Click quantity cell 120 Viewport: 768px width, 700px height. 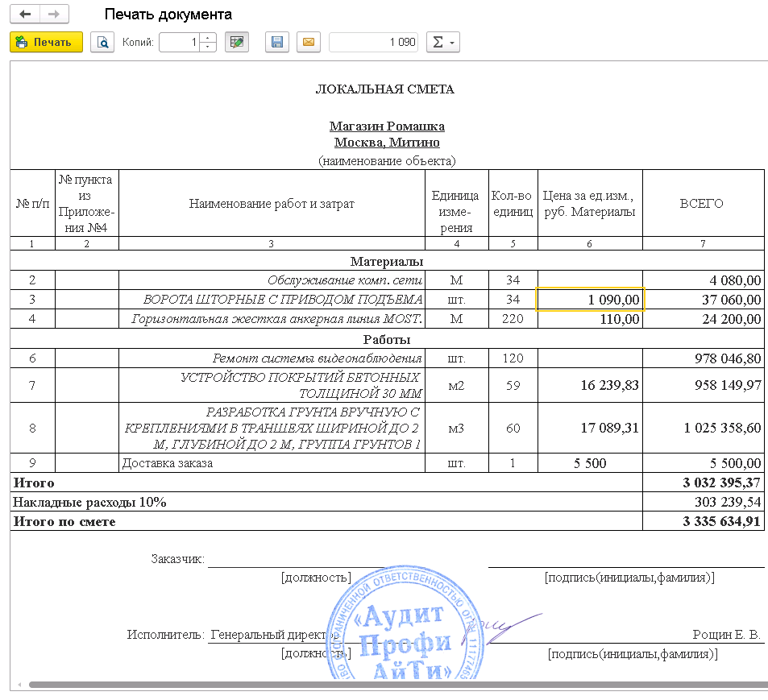pyautogui.click(x=513, y=358)
